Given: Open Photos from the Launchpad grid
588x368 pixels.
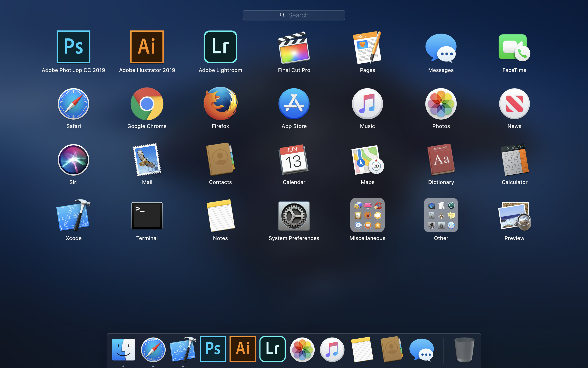Looking at the screenshot, I should click(441, 104).
